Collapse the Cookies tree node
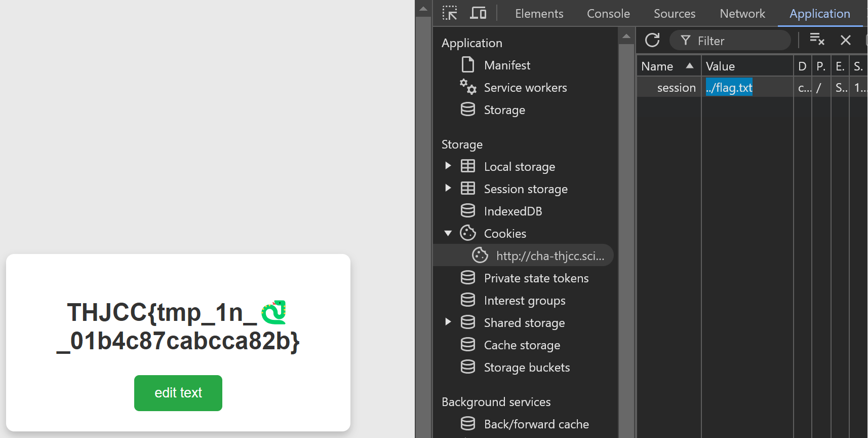 [x=448, y=233]
